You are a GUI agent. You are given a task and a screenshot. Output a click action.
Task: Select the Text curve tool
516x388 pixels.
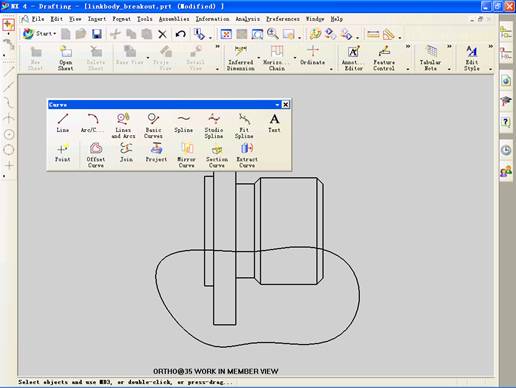pos(274,123)
